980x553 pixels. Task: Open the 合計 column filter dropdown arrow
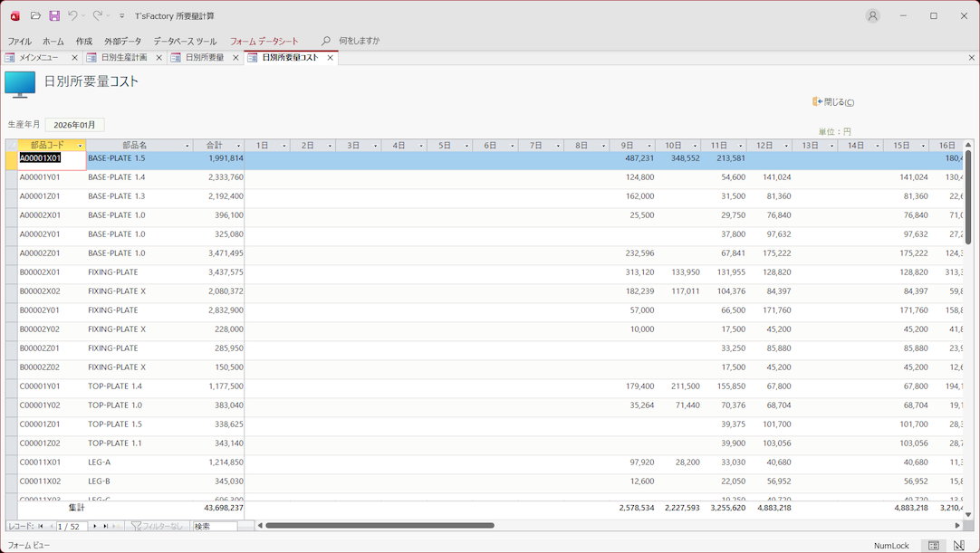[x=239, y=146]
